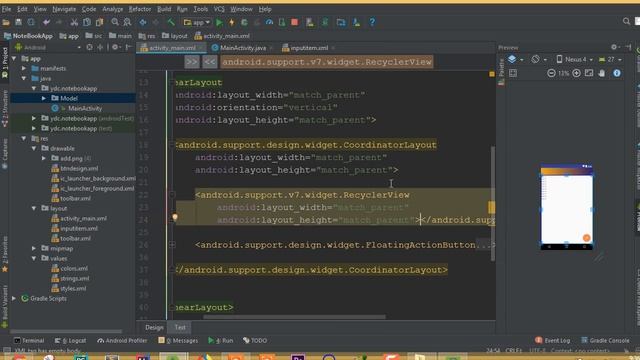640x360 pixels.
Task: Click Attach debugger to Android process
Action: point(282,22)
